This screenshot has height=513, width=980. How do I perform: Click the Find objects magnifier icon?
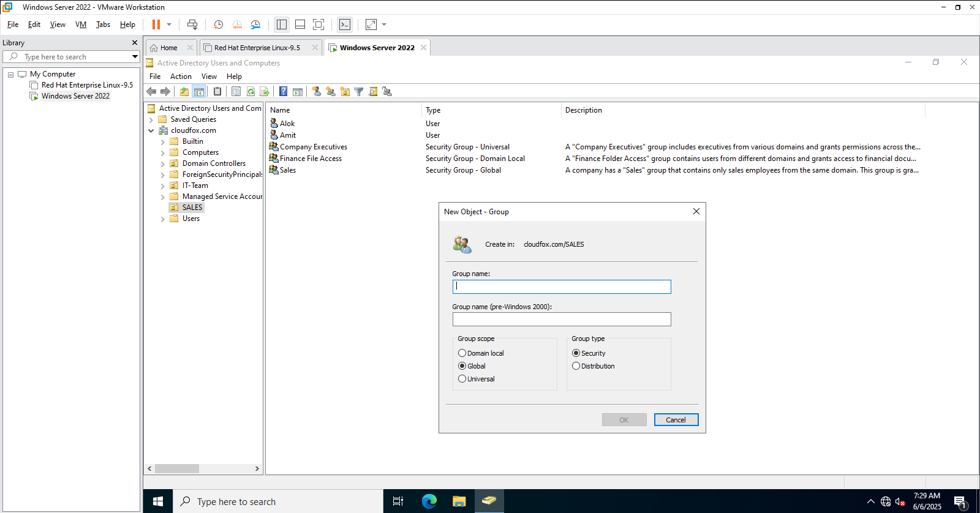pos(373,92)
